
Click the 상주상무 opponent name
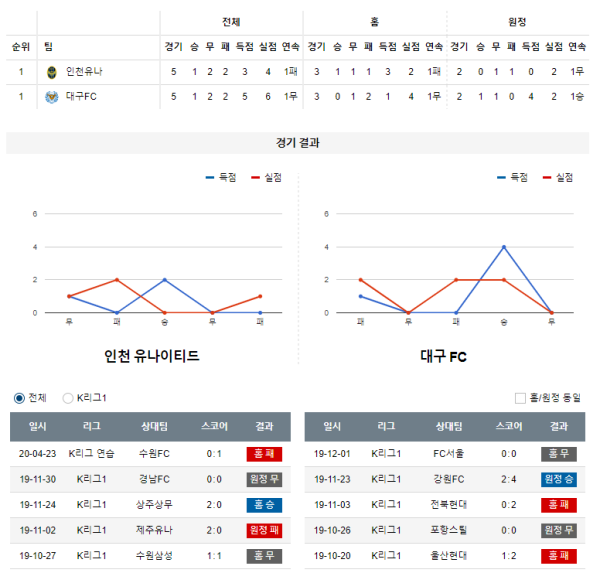coord(154,505)
